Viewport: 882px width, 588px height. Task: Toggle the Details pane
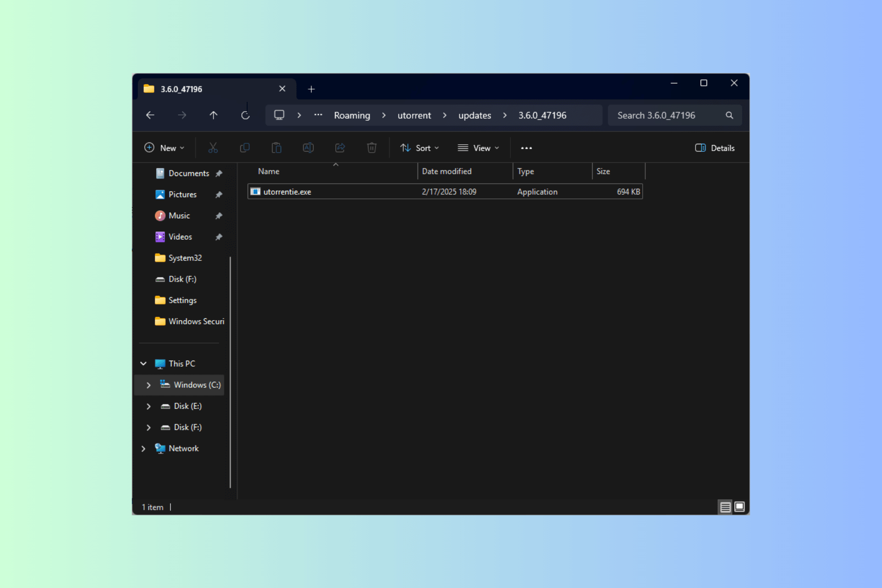click(x=715, y=148)
